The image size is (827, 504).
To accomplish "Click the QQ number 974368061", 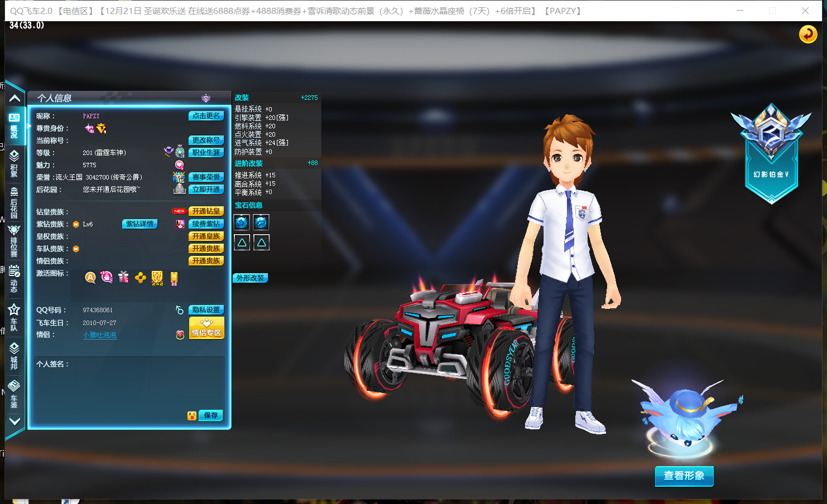I will point(98,310).
